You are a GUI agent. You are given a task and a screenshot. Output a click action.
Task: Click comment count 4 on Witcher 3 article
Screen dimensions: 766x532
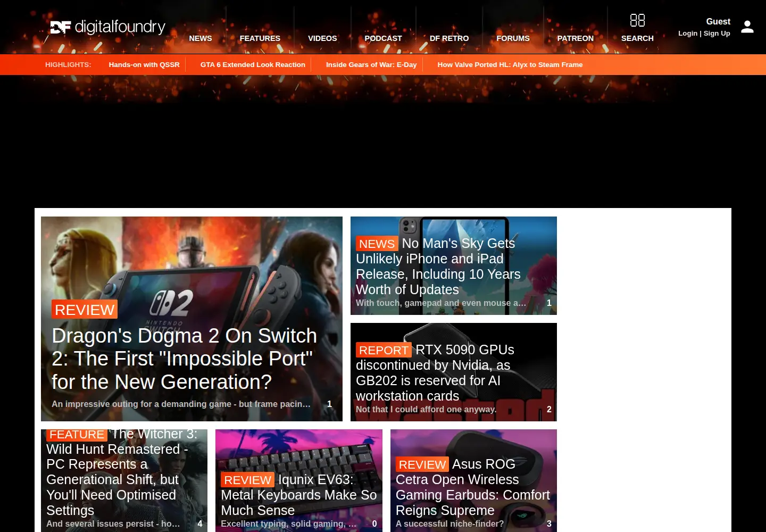coord(200,524)
